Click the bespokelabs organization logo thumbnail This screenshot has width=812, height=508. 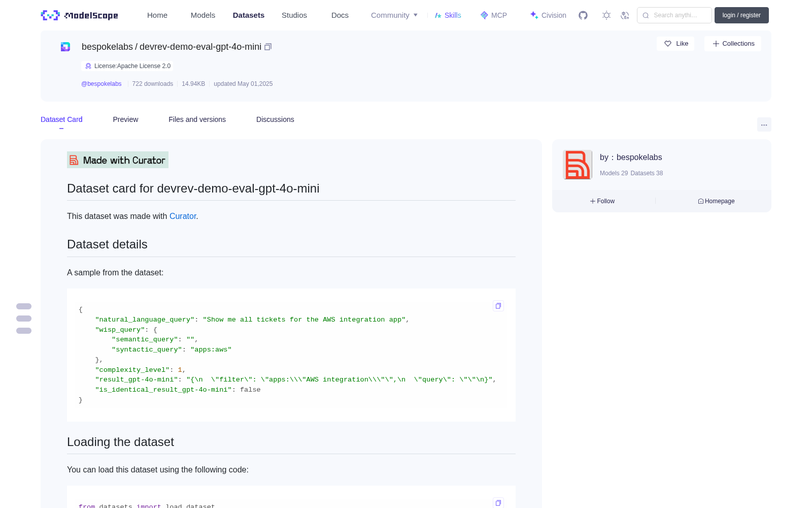pyautogui.click(x=578, y=165)
